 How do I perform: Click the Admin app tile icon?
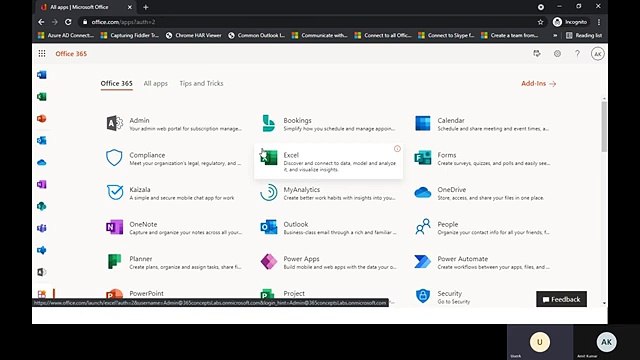(114, 123)
